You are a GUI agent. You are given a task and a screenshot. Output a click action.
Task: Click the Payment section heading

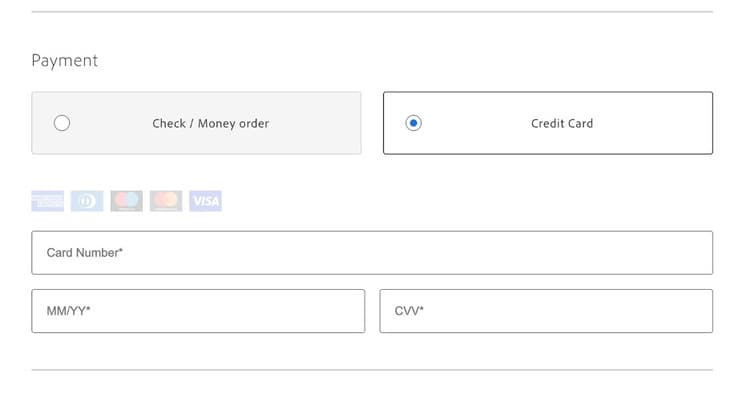click(x=65, y=61)
